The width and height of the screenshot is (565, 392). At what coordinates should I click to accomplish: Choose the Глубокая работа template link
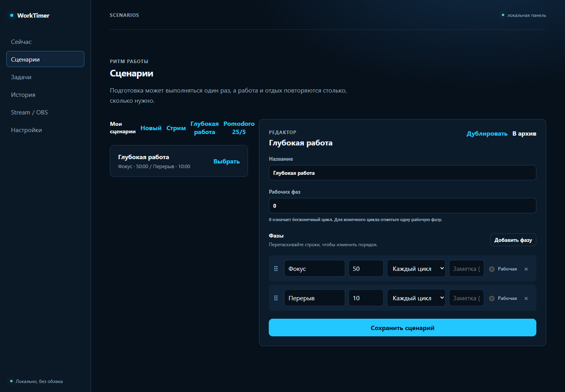click(x=204, y=128)
